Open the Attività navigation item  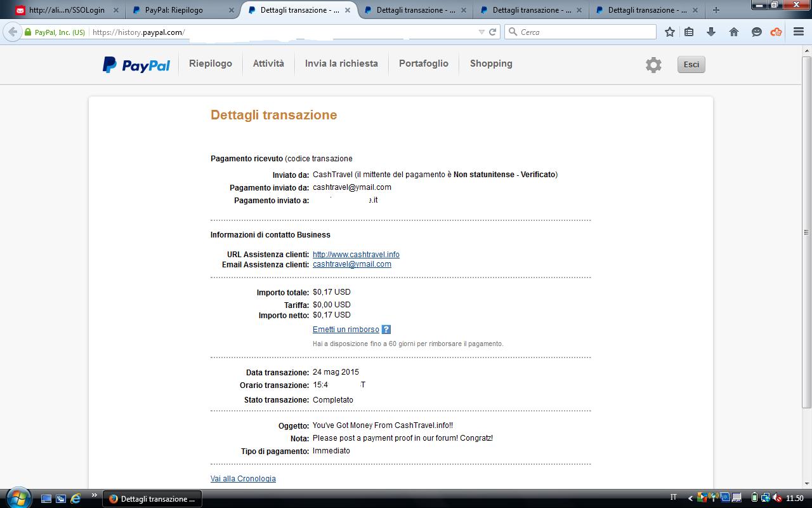coord(268,63)
